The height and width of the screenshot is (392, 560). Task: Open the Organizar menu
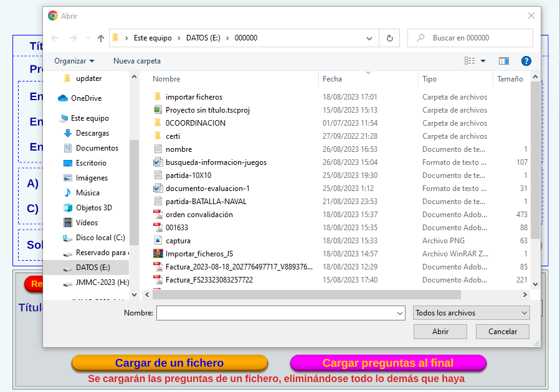74,61
